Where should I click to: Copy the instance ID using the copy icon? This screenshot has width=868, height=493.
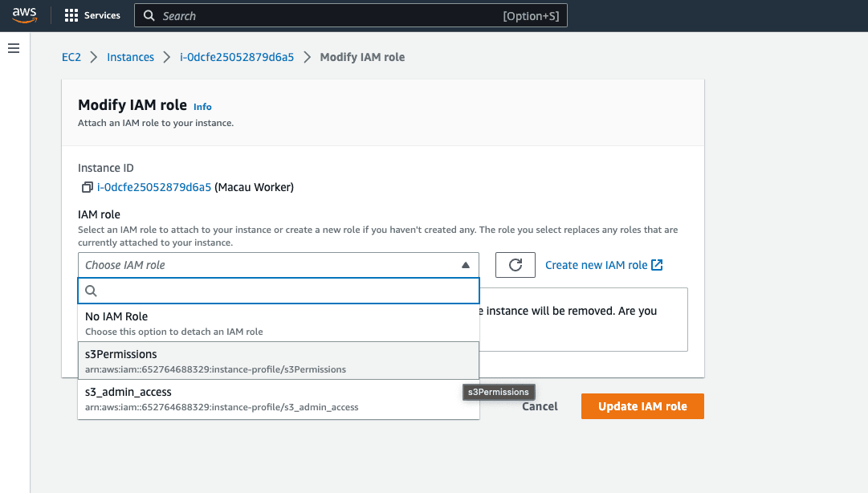(87, 188)
